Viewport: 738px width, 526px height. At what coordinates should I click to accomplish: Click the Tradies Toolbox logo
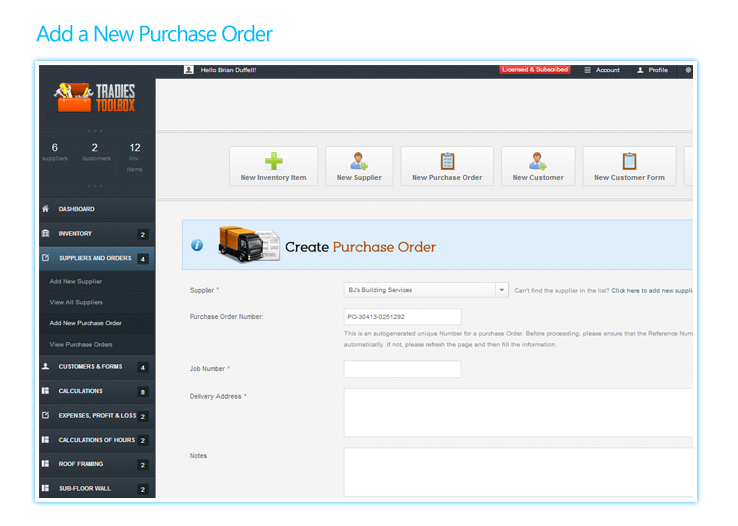(x=95, y=97)
